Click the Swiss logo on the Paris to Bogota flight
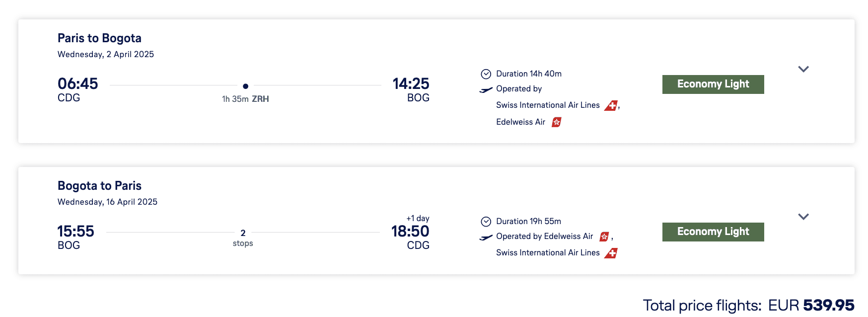This screenshot has height=317, width=868. coord(611,105)
